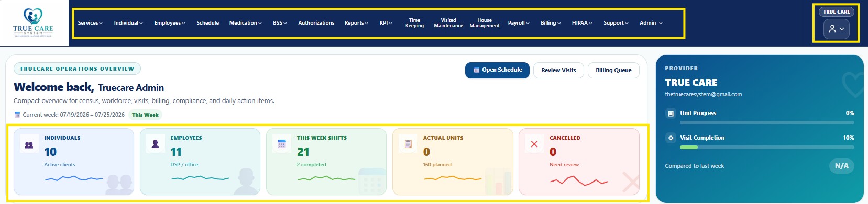Expand the Medication dropdown menu
Screen dimensions: 868x204
245,23
